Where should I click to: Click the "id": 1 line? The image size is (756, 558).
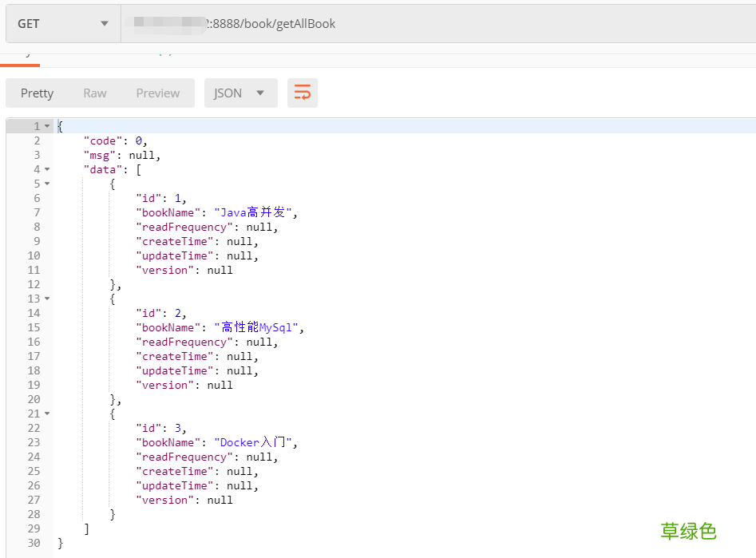161,198
